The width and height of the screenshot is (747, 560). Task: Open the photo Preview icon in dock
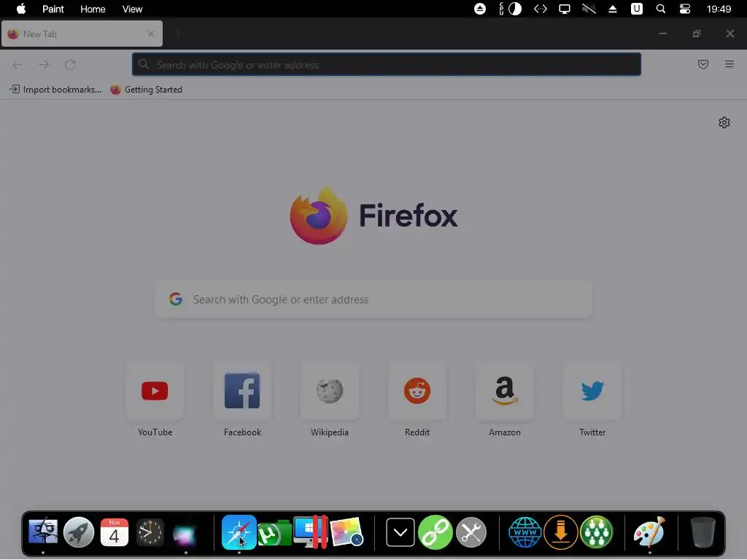tap(347, 532)
